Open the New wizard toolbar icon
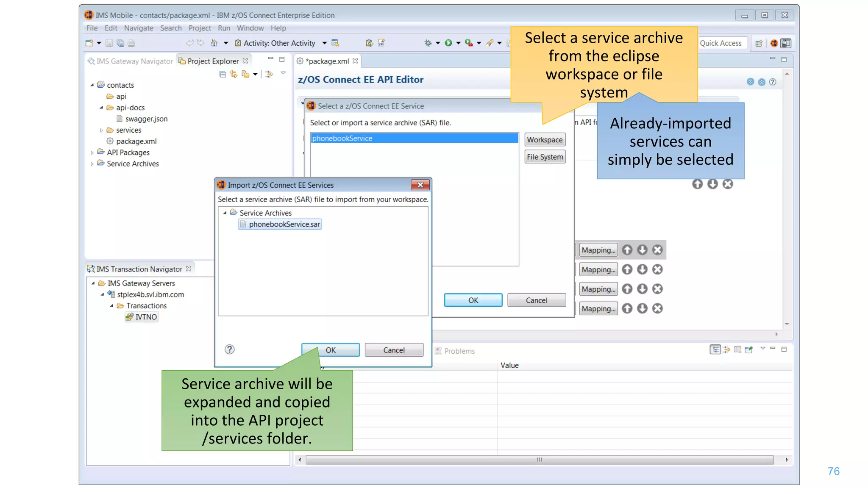Screen dimensions: 868x488 tap(89, 43)
